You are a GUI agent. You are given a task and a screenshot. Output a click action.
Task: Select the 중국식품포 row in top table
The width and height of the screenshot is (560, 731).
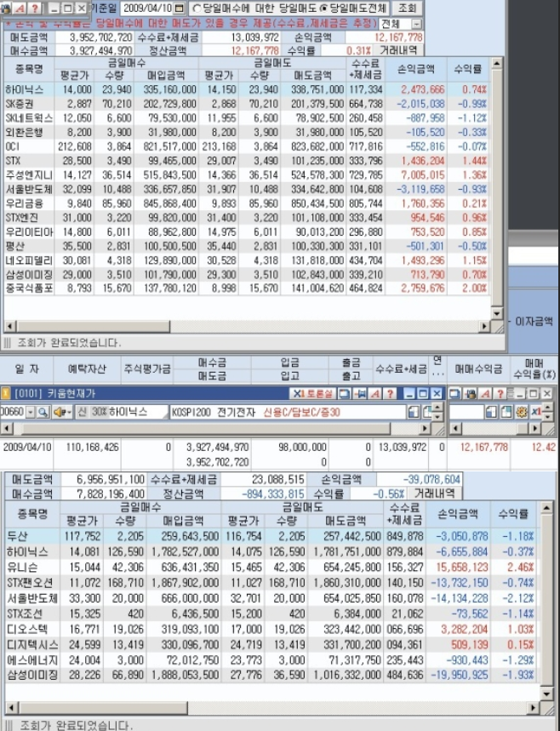click(x=247, y=288)
